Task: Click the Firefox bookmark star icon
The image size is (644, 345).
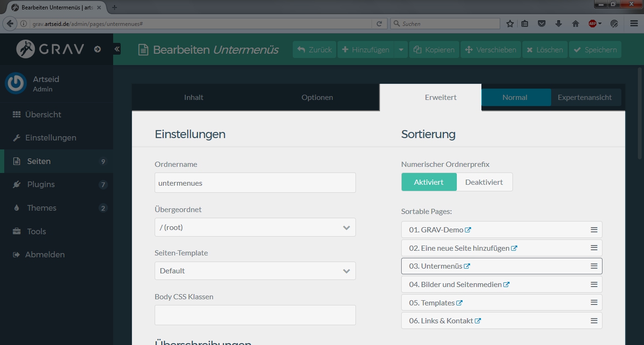Action: 510,24
